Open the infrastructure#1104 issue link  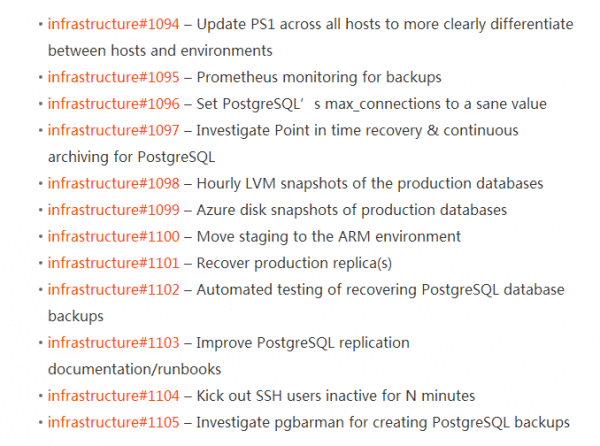point(113,396)
